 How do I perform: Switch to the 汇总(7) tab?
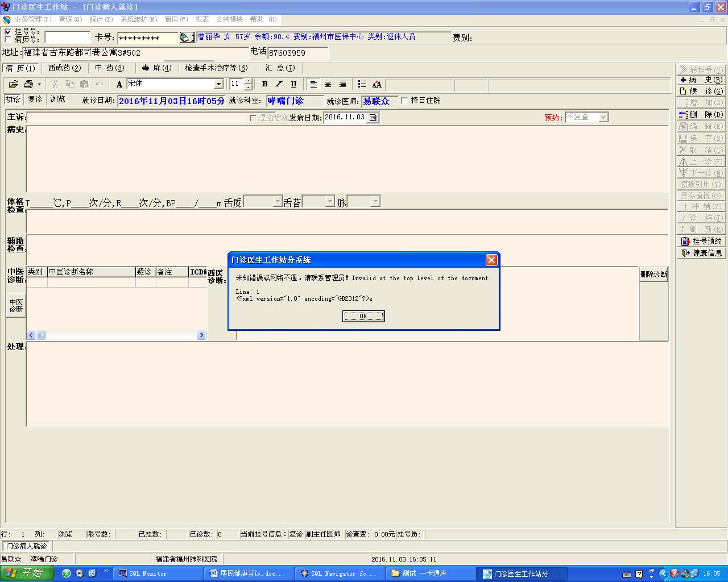(280, 68)
